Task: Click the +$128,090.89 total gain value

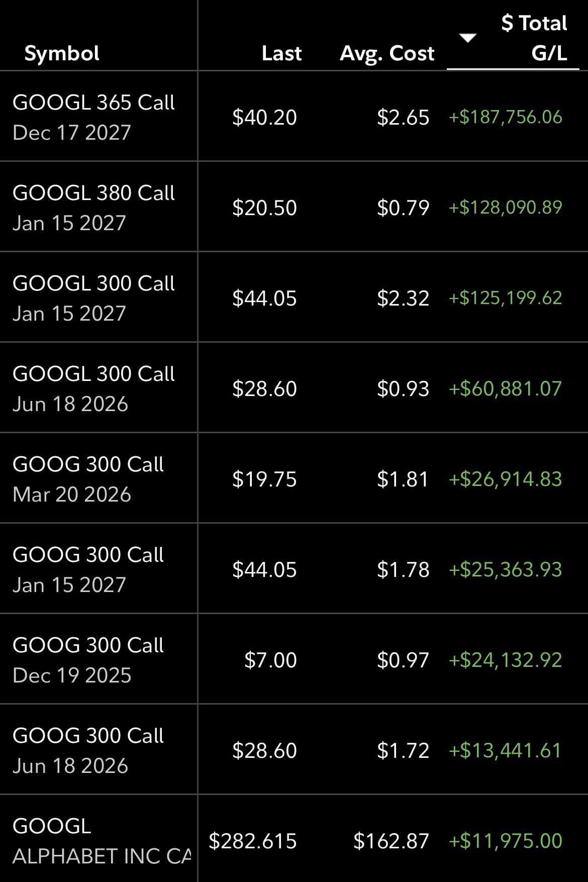Action: pos(505,208)
